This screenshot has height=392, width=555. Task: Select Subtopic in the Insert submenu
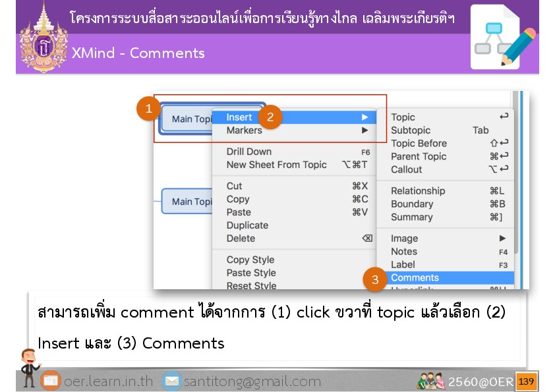(410, 130)
